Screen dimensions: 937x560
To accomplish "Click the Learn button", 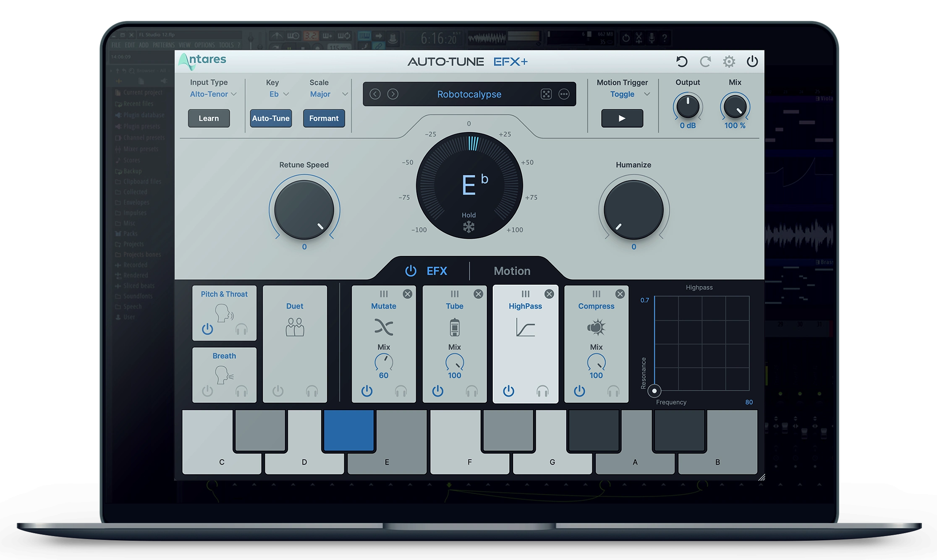I will pyautogui.click(x=209, y=118).
